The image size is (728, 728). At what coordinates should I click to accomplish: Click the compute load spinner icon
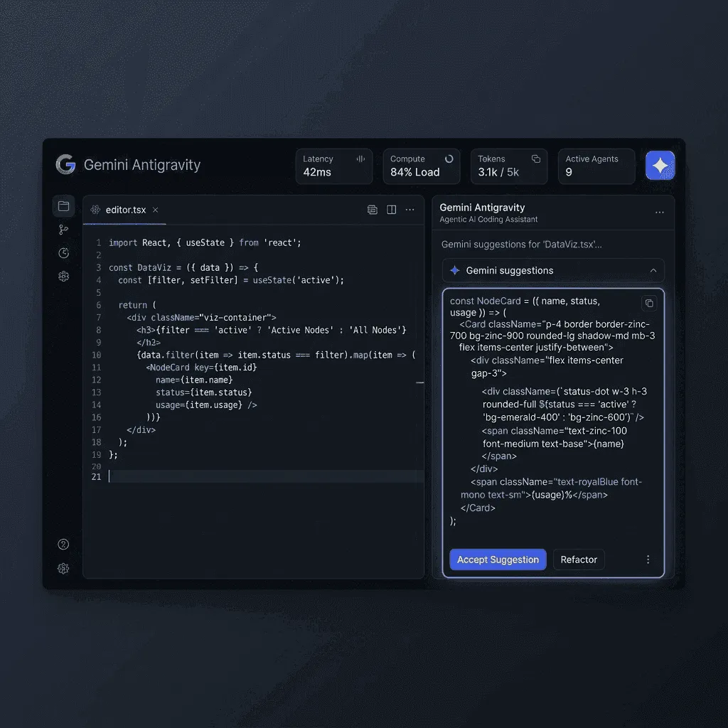pyautogui.click(x=449, y=159)
